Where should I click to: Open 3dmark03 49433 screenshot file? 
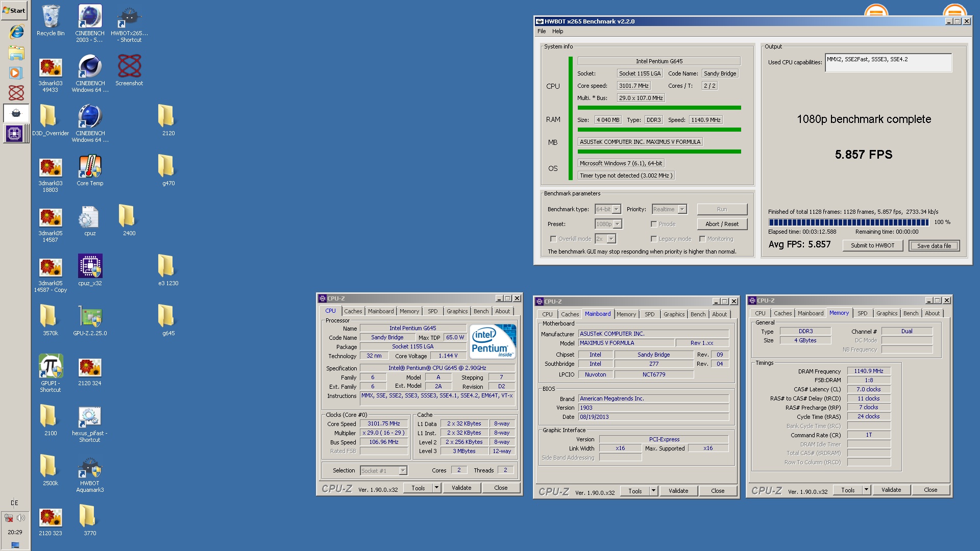click(x=51, y=74)
